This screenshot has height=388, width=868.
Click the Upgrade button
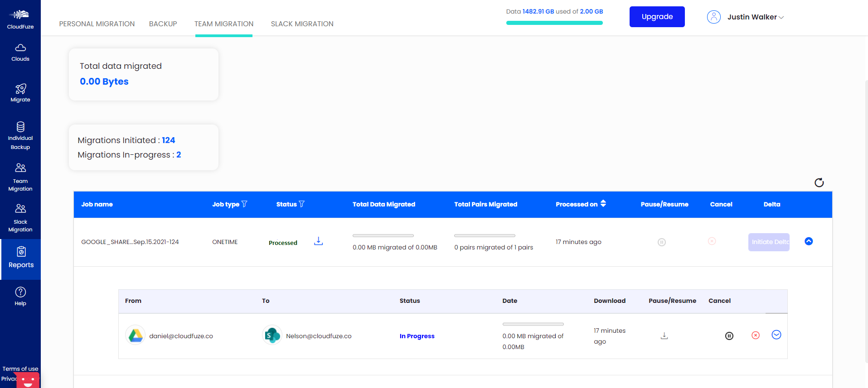pyautogui.click(x=657, y=17)
